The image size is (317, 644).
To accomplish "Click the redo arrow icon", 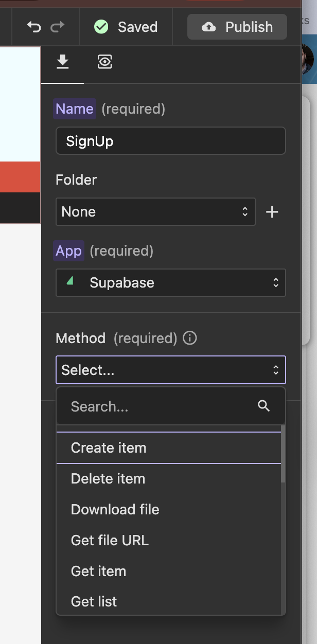I will click(58, 27).
